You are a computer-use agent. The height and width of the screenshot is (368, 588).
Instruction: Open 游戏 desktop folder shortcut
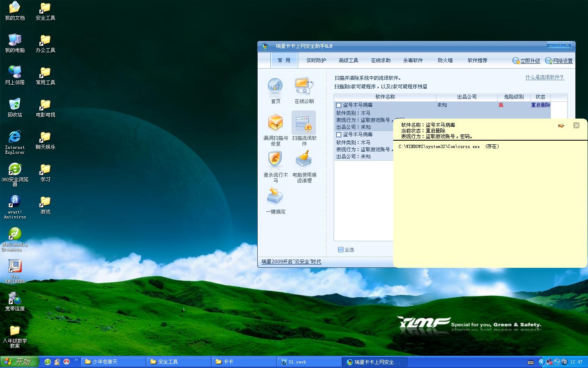(x=45, y=205)
